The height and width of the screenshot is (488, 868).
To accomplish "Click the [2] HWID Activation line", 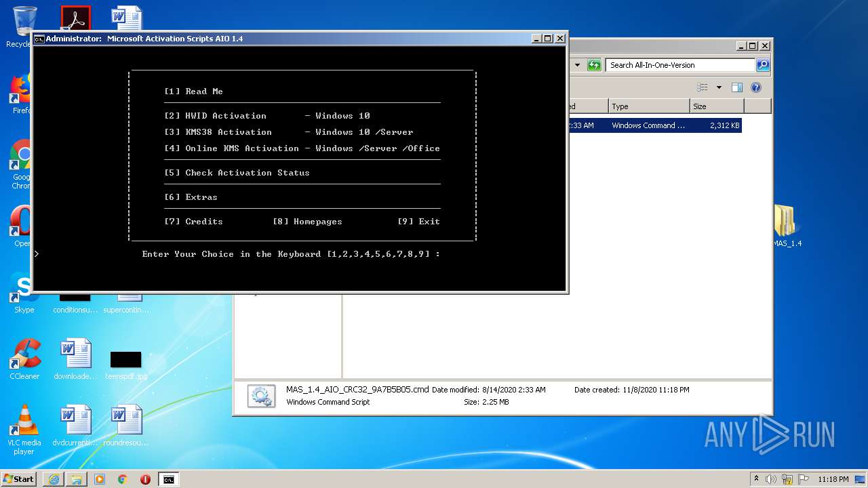I will pos(267,116).
